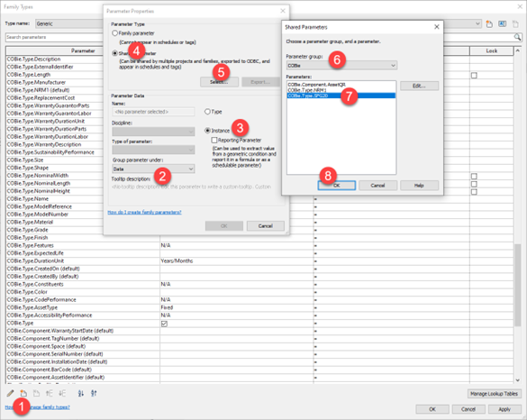Open the Type name dropdown arrow
527x420 pixels.
tap(477, 23)
